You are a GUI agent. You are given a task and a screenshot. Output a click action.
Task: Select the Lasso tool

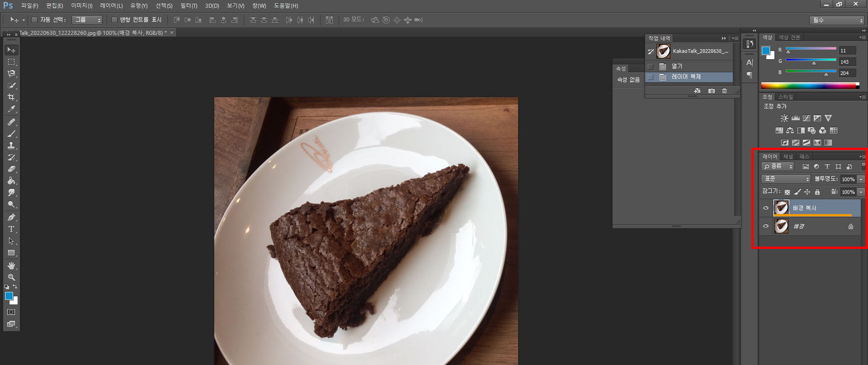pos(11,74)
